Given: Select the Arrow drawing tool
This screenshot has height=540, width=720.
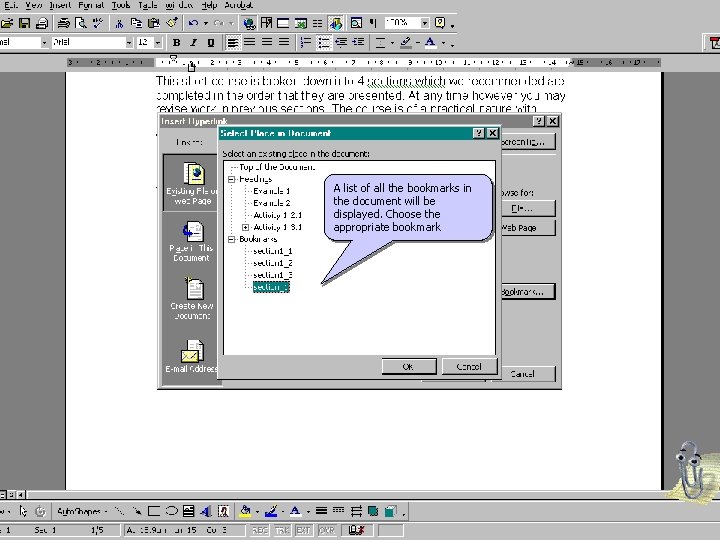Looking at the screenshot, I should coord(136,511).
